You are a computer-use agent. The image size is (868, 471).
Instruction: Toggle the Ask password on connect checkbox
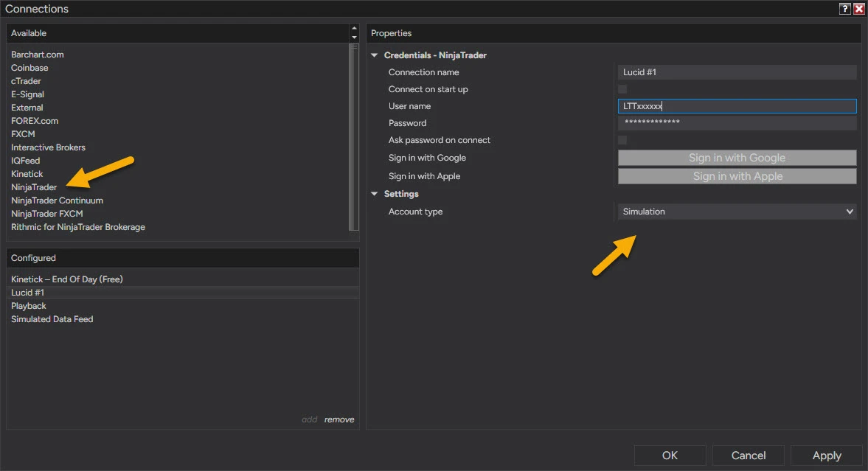(622, 140)
